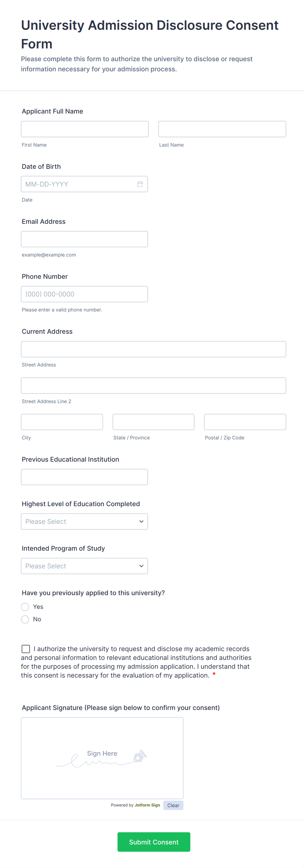Click the City input box

tap(62, 422)
